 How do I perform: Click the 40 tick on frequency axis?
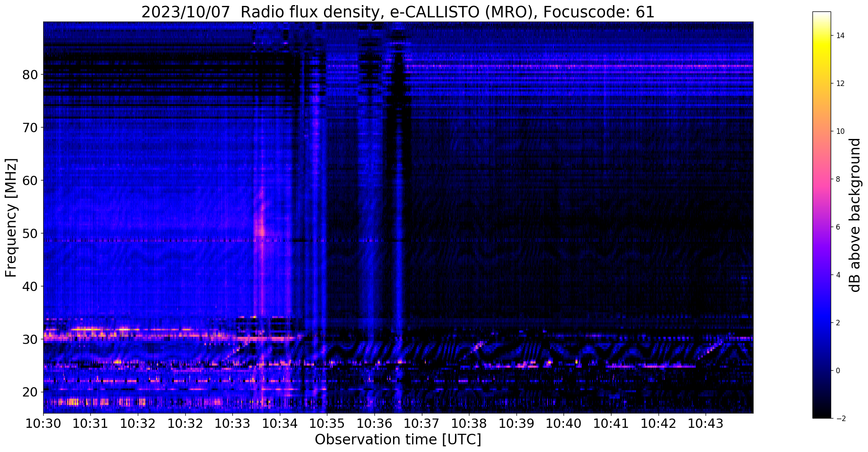coord(30,286)
